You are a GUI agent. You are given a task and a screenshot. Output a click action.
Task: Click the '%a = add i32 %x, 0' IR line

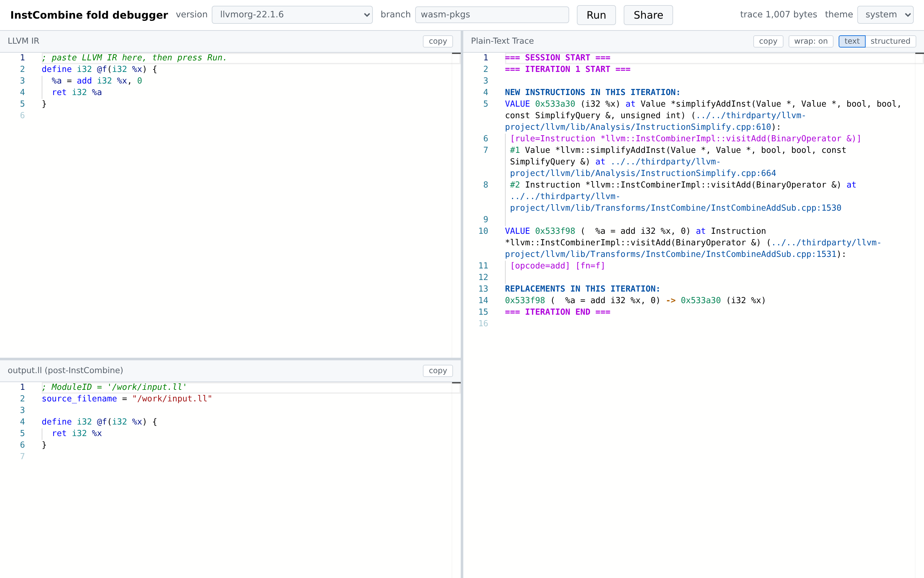click(x=97, y=81)
